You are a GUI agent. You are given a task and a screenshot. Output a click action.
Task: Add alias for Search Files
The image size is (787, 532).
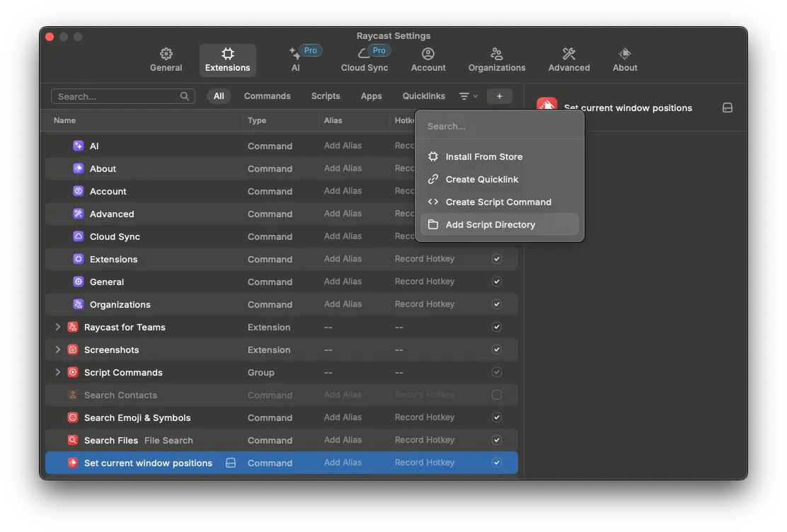click(343, 439)
